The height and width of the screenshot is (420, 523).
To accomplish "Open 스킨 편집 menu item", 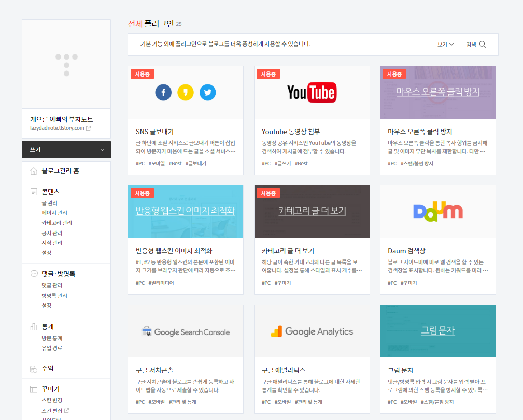I will pyautogui.click(x=52, y=410).
